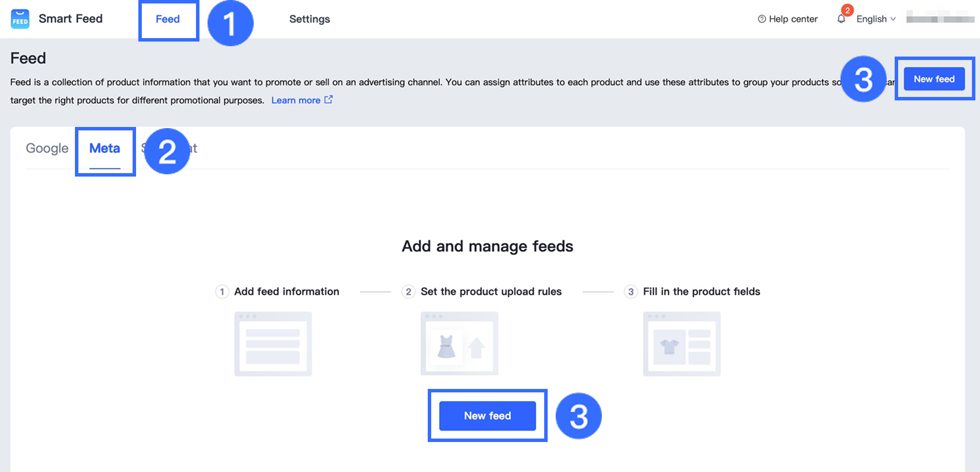Select the Google channel tab
Viewport: 980px width, 472px height.
click(x=47, y=148)
